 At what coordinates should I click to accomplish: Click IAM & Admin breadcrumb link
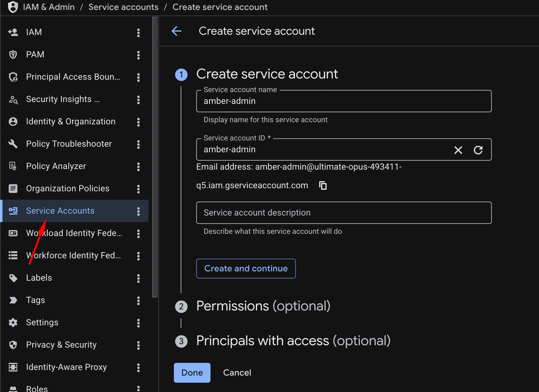click(49, 7)
